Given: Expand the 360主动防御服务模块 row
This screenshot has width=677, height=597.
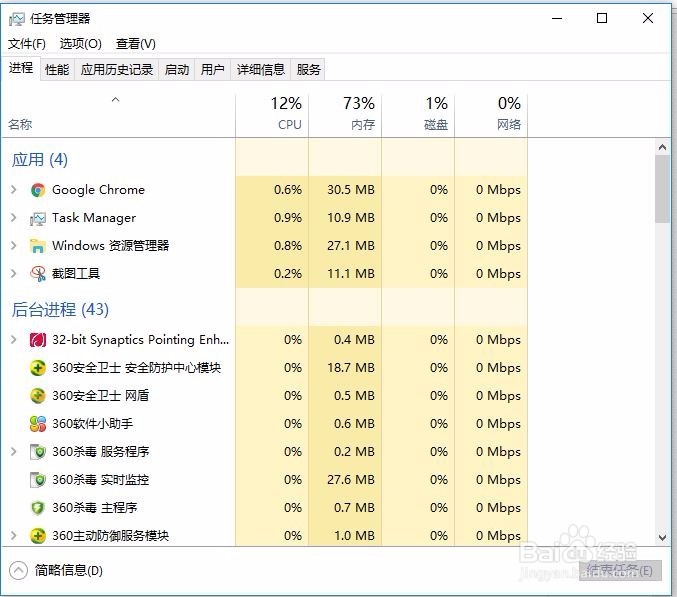Looking at the screenshot, I should [13, 536].
